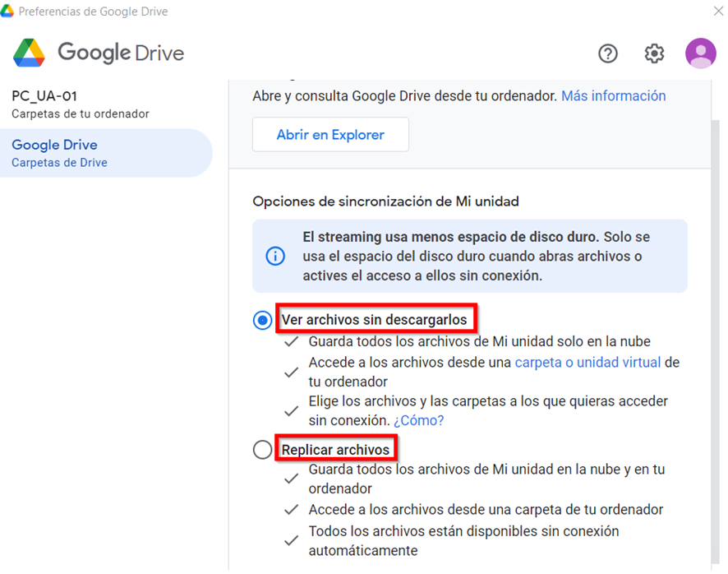728x574 pixels.
Task: Open the Help question mark icon
Action: pyautogui.click(x=607, y=53)
